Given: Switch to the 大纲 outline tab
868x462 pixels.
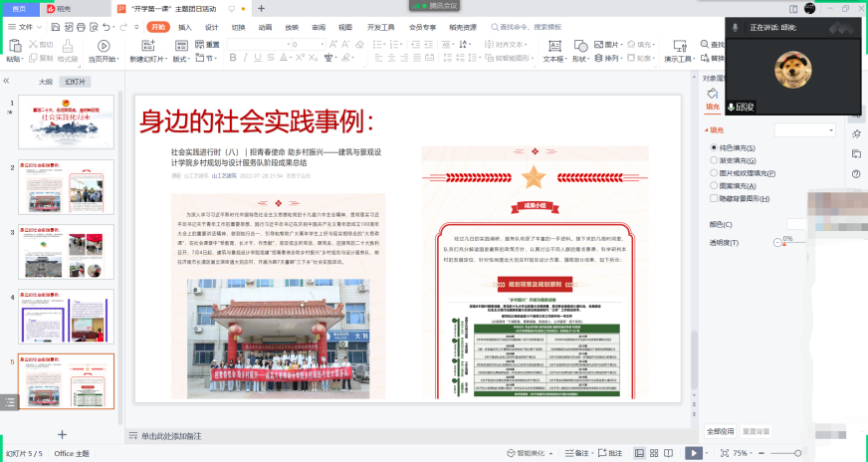Looking at the screenshot, I should coord(45,82).
